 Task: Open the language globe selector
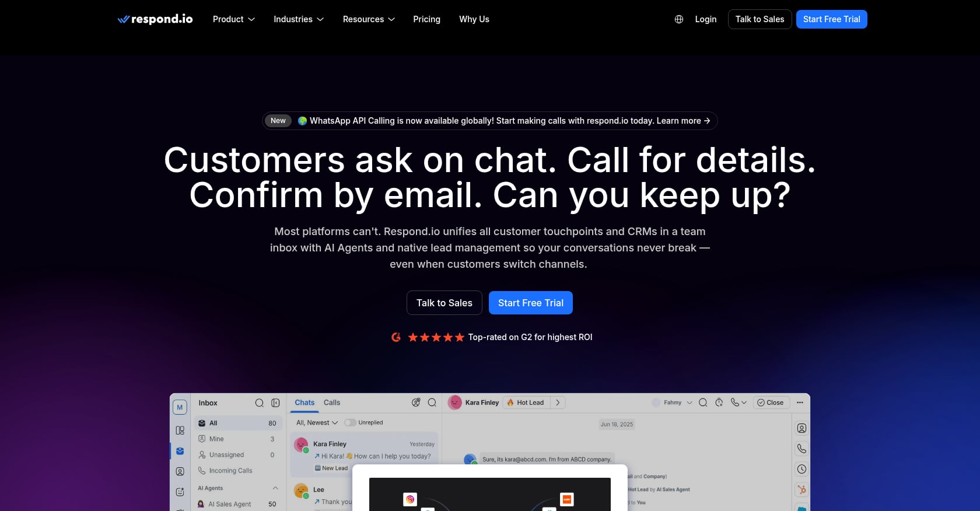click(679, 19)
